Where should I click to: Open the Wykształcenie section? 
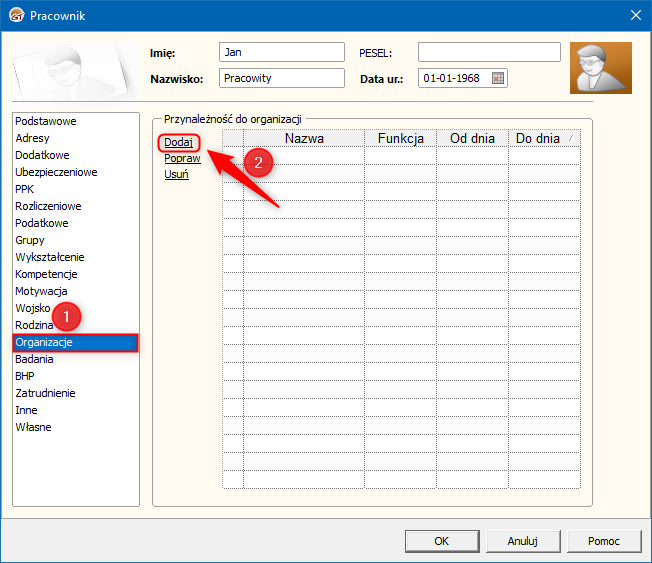click(50, 257)
